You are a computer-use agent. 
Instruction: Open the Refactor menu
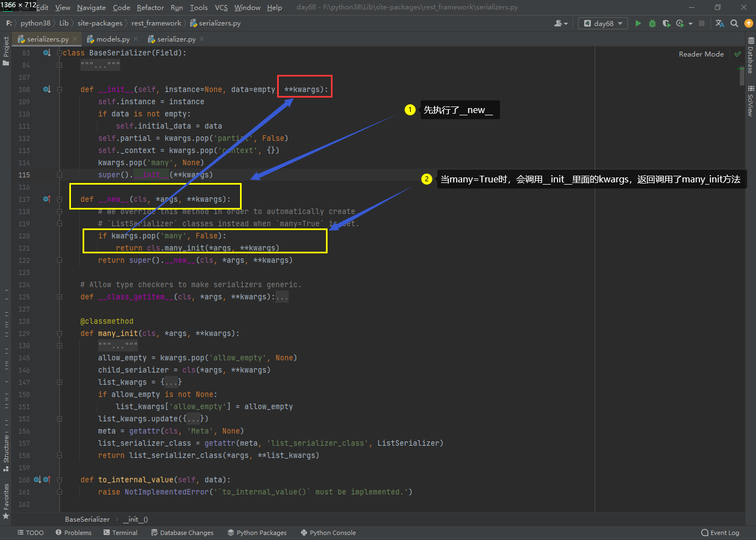(x=150, y=7)
